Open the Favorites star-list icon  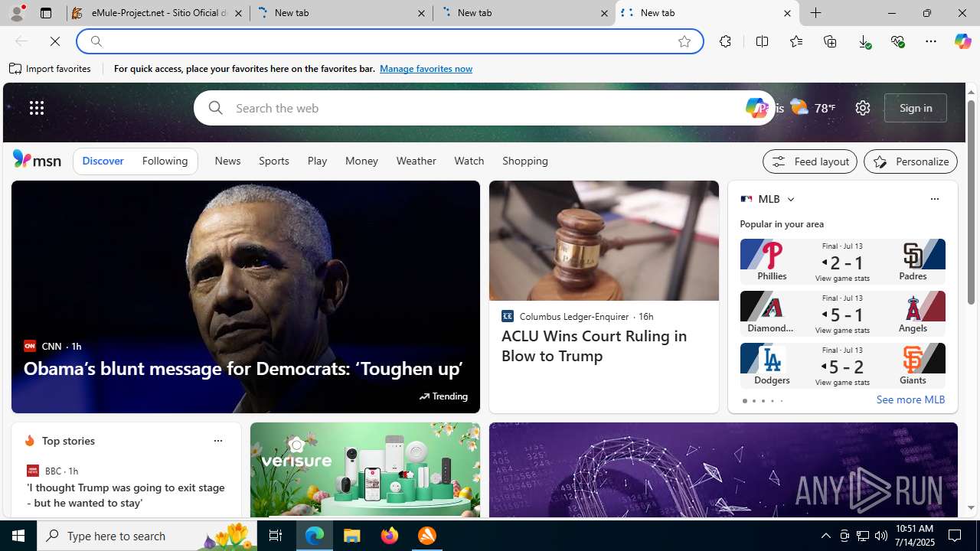pyautogui.click(x=796, y=41)
